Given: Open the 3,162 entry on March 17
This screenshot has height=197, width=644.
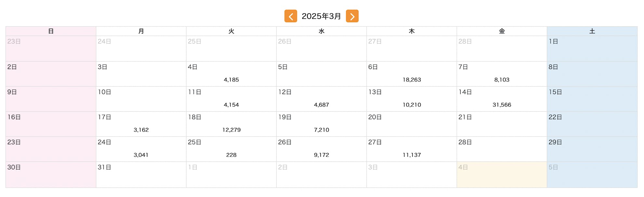Looking at the screenshot, I should pyautogui.click(x=141, y=130).
